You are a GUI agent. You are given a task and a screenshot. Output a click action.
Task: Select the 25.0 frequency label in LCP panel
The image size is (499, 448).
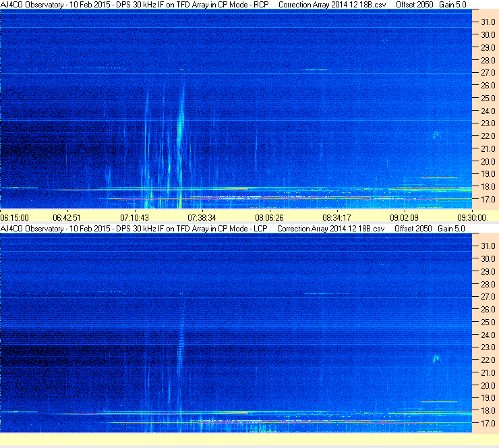click(x=488, y=323)
